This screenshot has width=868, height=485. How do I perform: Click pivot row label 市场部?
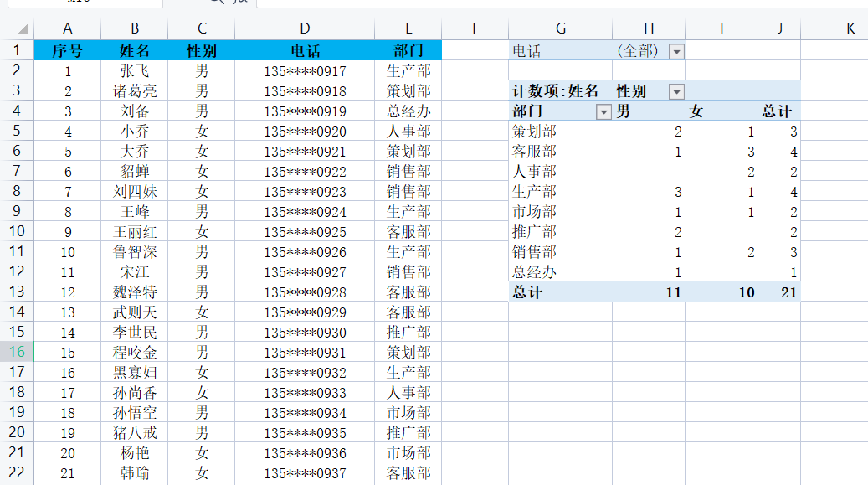534,212
